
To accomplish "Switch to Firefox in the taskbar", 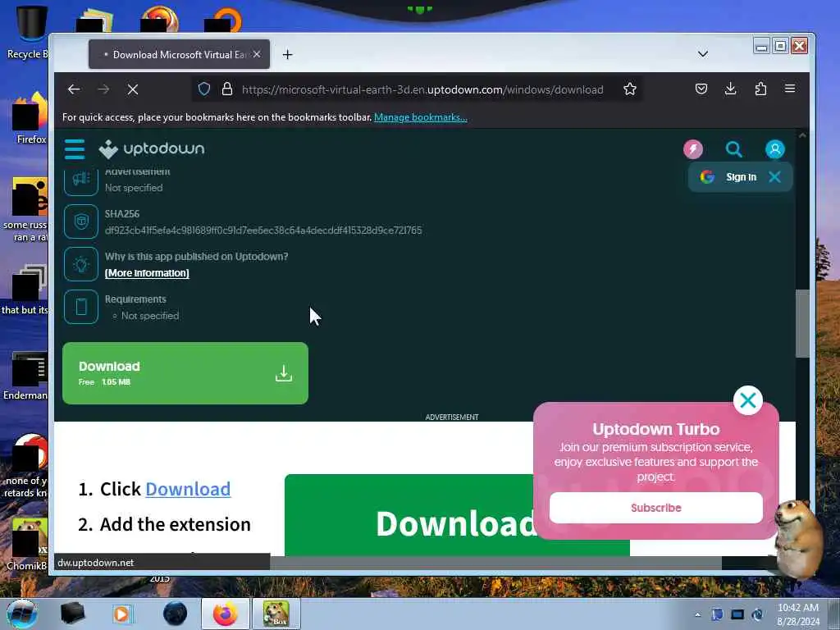I will click(x=225, y=614).
